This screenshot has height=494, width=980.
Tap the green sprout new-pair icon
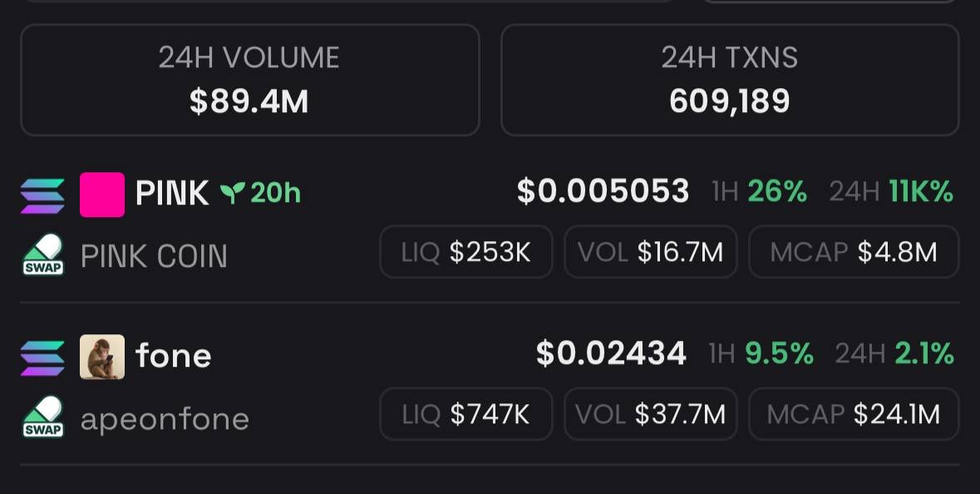232,193
